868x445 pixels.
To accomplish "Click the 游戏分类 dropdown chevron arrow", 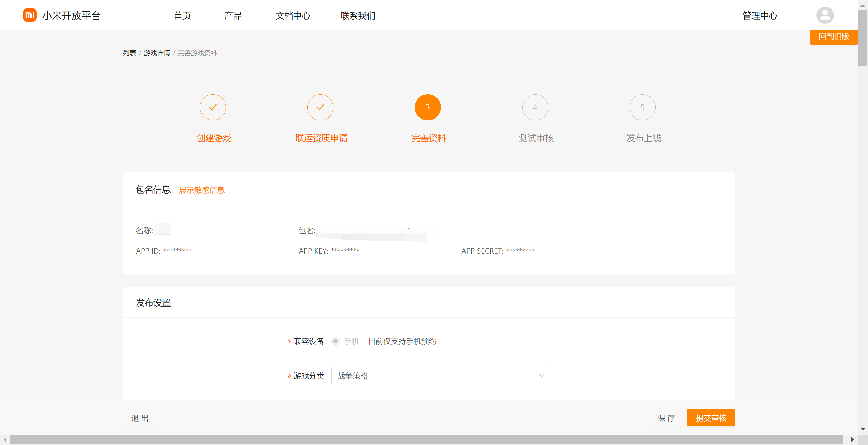I will click(x=541, y=376).
